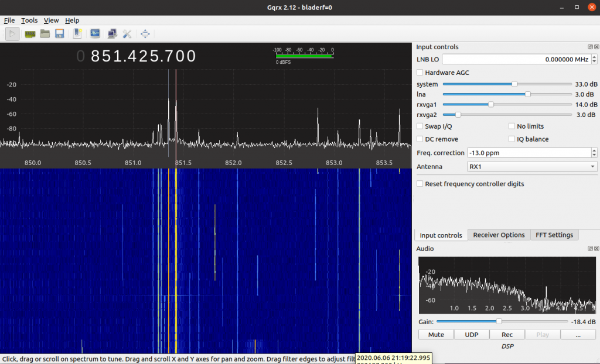Click the LNB LO frequency field
Screen dimensions: 600x364
tap(517, 59)
